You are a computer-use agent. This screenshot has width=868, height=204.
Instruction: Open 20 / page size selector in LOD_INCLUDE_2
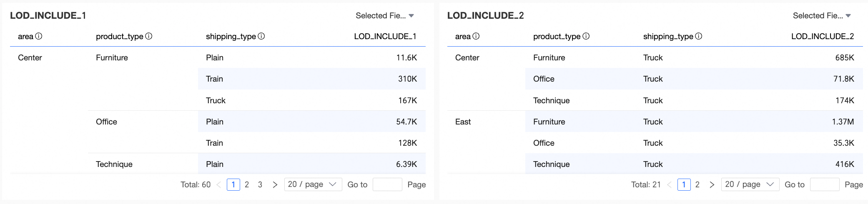click(x=750, y=184)
